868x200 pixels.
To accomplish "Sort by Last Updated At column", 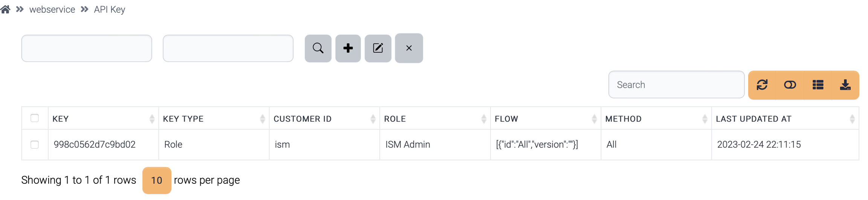I will [784, 119].
